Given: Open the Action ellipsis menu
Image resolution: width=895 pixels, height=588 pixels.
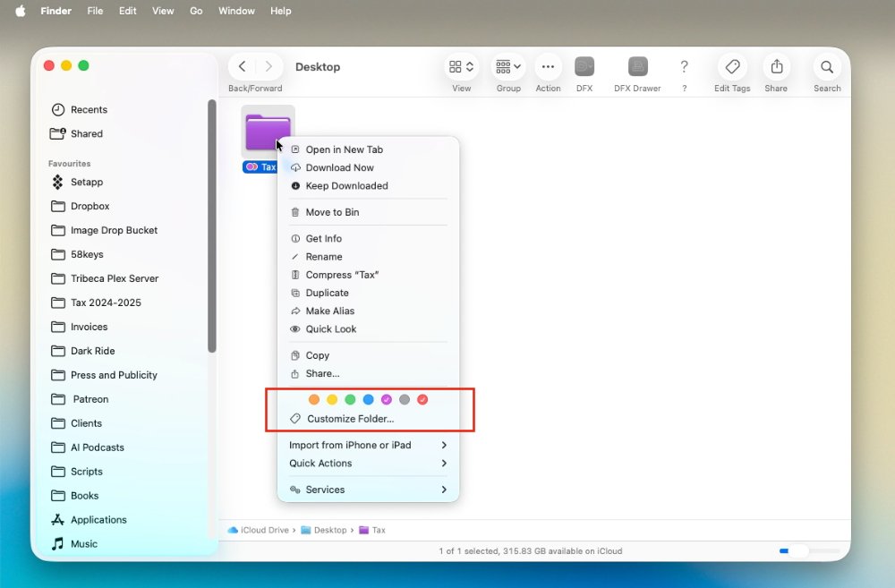Looking at the screenshot, I should click(x=548, y=67).
